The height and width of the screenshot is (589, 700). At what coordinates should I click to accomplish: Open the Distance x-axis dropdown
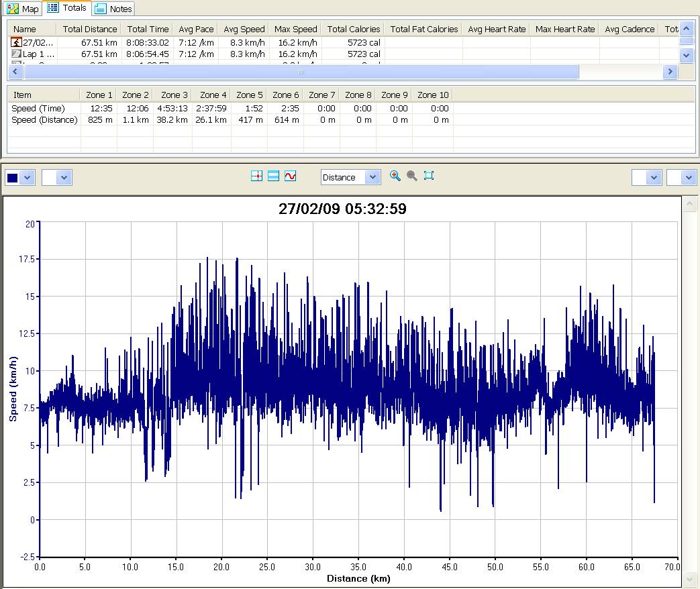click(372, 177)
